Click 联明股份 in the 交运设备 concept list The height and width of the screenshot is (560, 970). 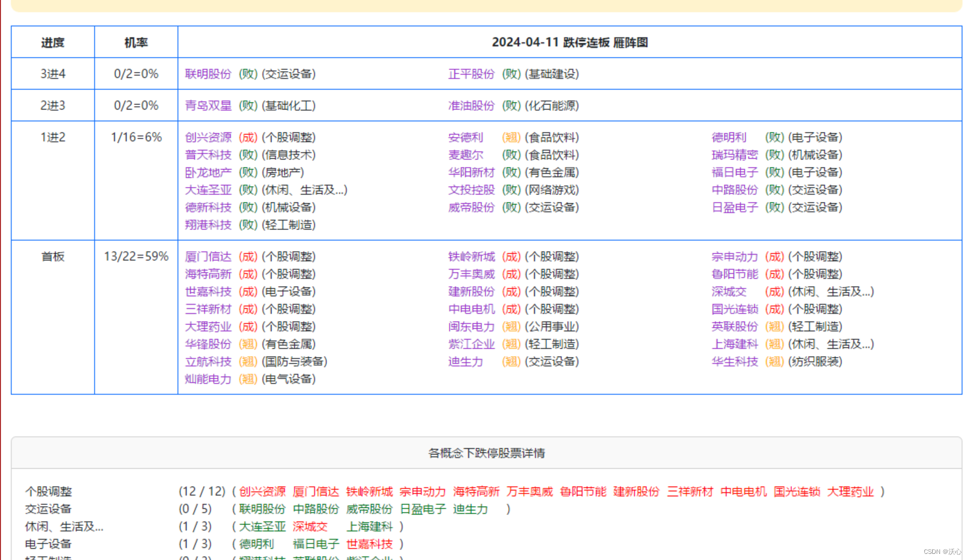coord(262,509)
